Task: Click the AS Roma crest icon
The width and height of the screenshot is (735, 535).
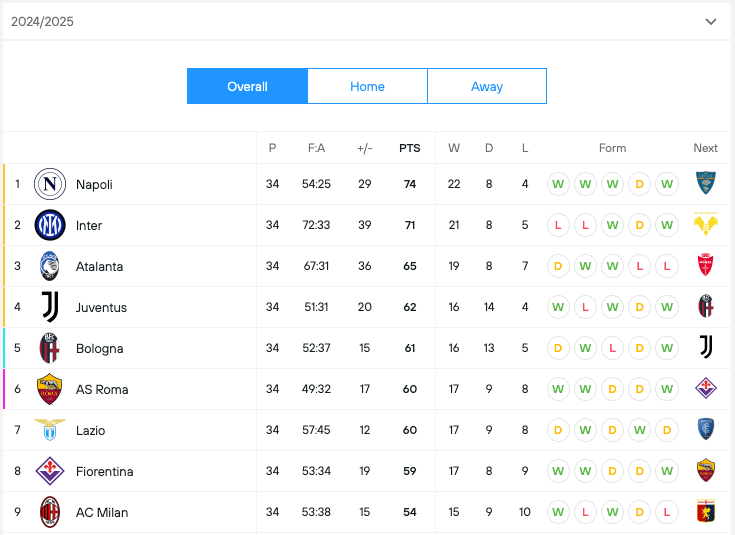Action: point(50,389)
